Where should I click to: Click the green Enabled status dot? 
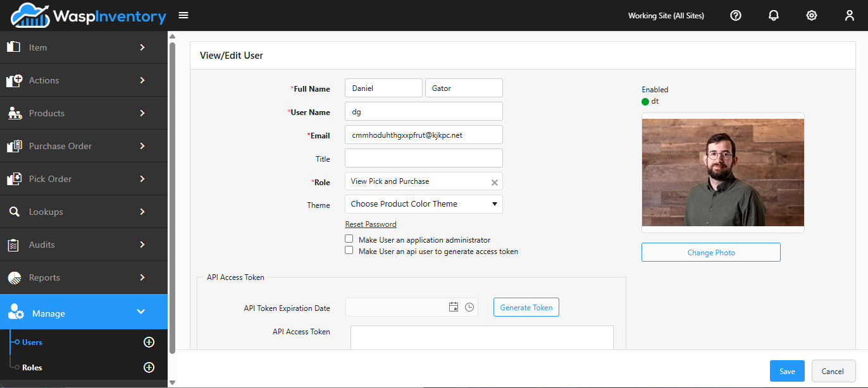(645, 101)
